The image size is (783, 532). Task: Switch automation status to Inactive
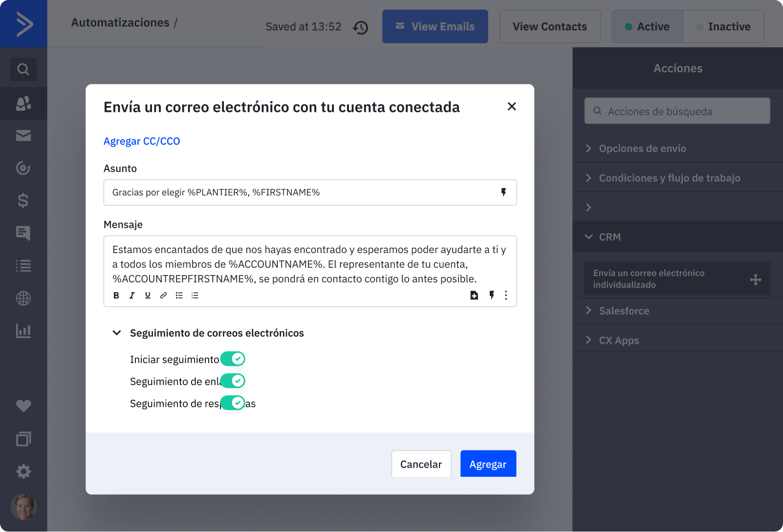tap(723, 27)
